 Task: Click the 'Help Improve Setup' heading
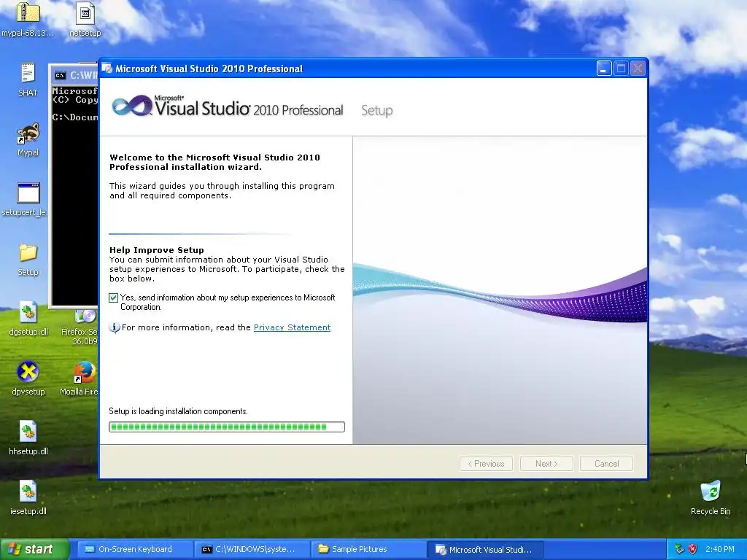157,250
